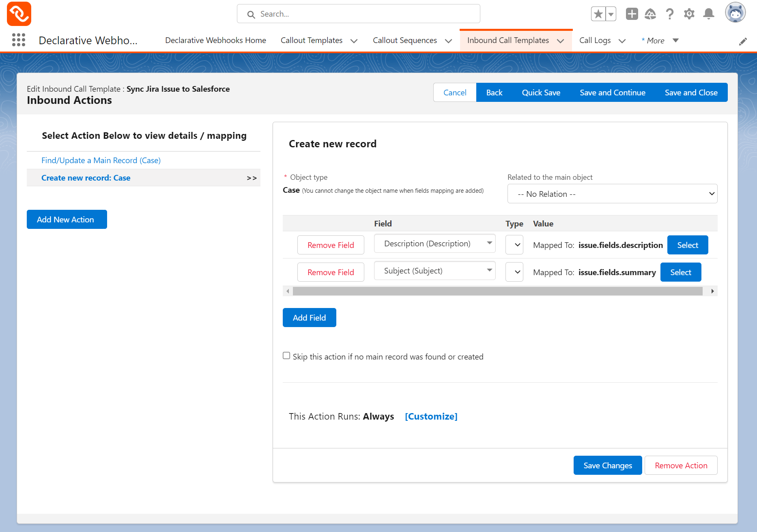This screenshot has width=757, height=532.
Task: Click the horizontal scrollbar right arrow
Action: 712,291
